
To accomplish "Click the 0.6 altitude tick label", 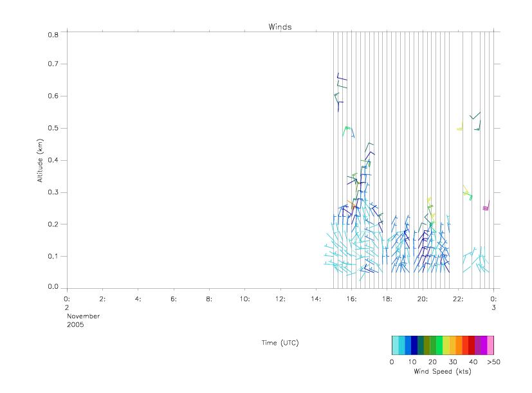I will [x=53, y=96].
